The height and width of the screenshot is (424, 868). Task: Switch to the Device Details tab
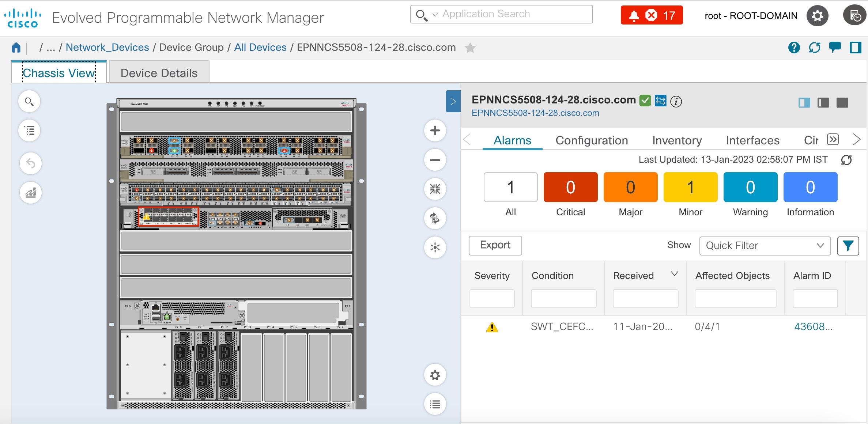[159, 73]
